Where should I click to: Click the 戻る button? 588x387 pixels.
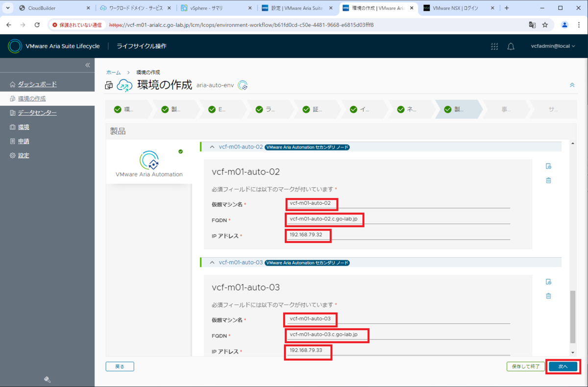120,366
